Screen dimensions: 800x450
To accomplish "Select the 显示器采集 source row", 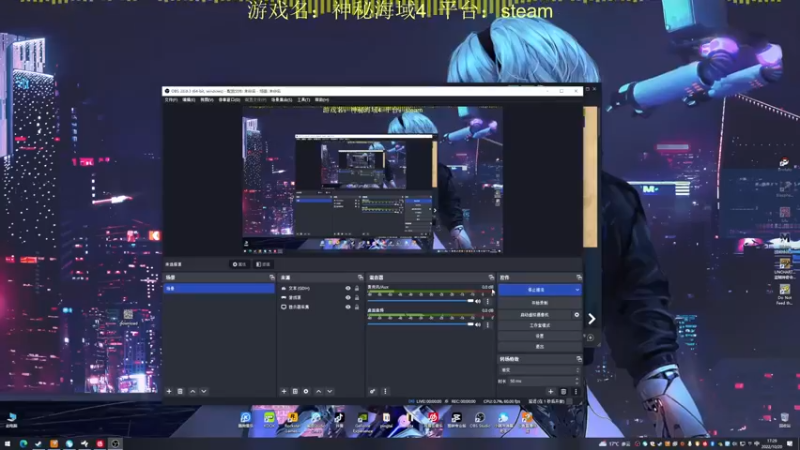I will (320, 307).
